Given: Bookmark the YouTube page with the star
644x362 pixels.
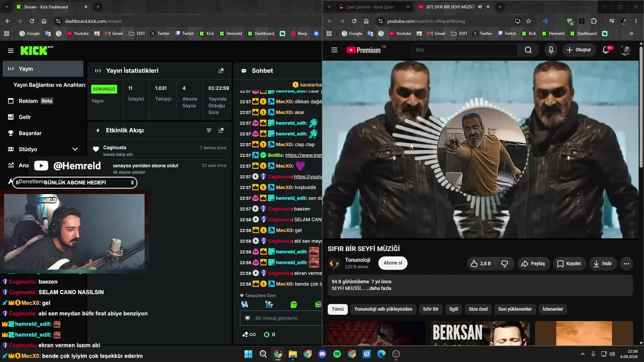Looking at the screenshot, I should pyautogui.click(x=529, y=21).
